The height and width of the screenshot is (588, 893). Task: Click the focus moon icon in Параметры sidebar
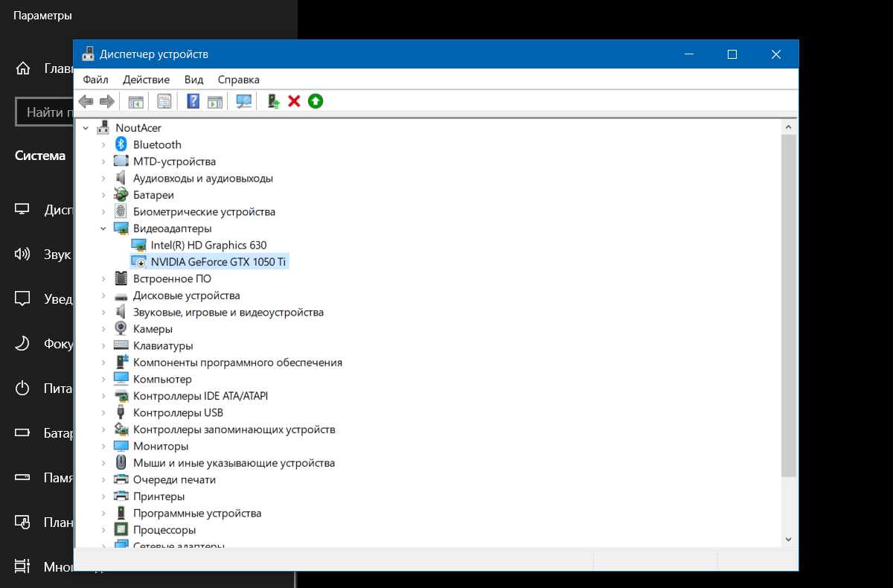point(22,344)
